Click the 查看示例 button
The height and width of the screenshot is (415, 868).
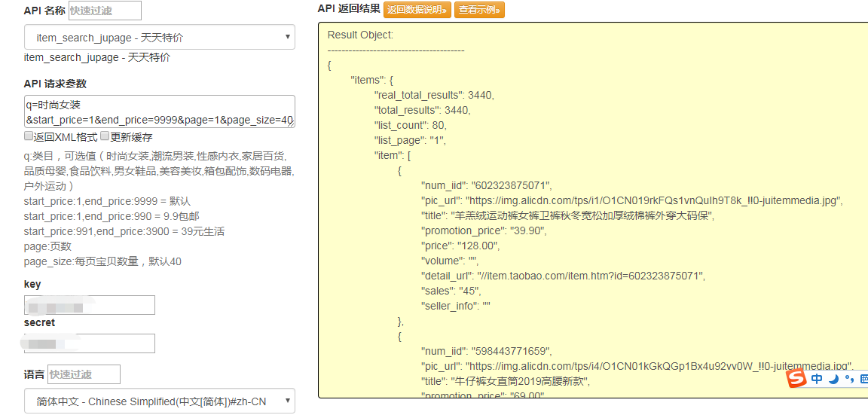pos(479,9)
